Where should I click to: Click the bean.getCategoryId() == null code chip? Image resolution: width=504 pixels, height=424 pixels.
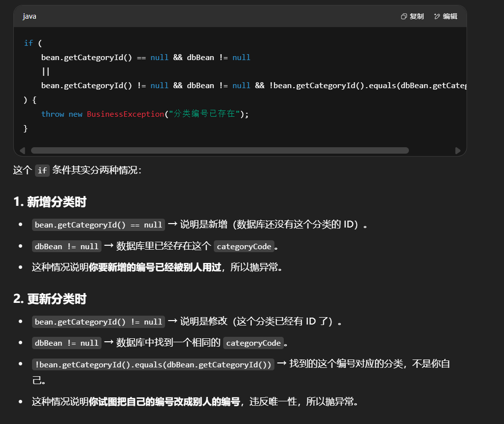pyautogui.click(x=99, y=225)
